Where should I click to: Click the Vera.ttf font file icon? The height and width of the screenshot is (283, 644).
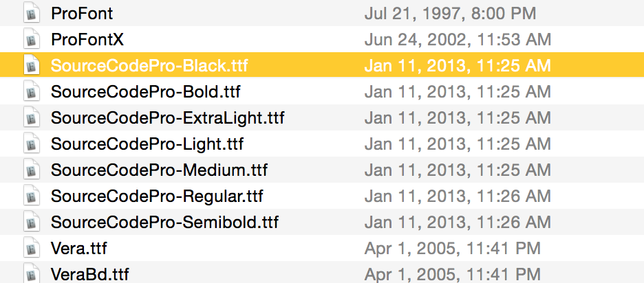[x=32, y=248]
